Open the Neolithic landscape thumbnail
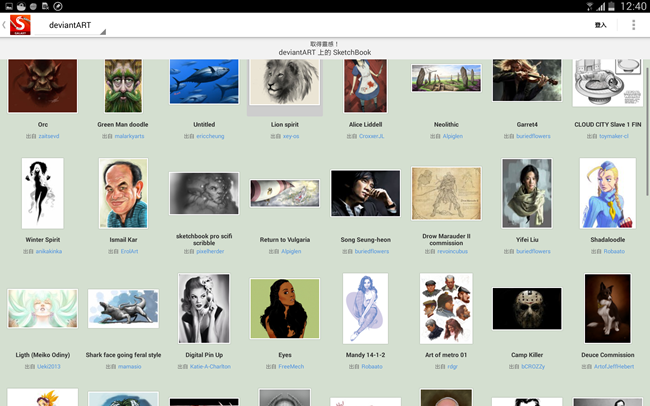The image size is (650, 406). pyautogui.click(x=446, y=78)
